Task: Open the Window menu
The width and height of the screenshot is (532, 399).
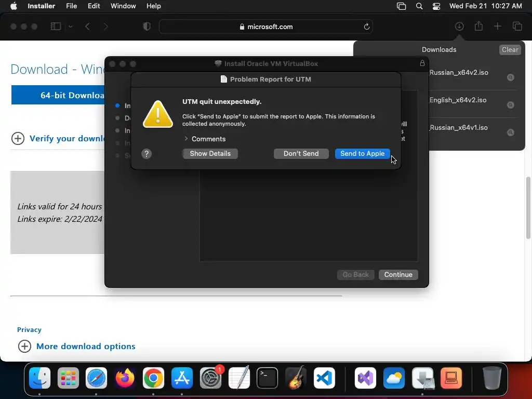Action: point(123,6)
